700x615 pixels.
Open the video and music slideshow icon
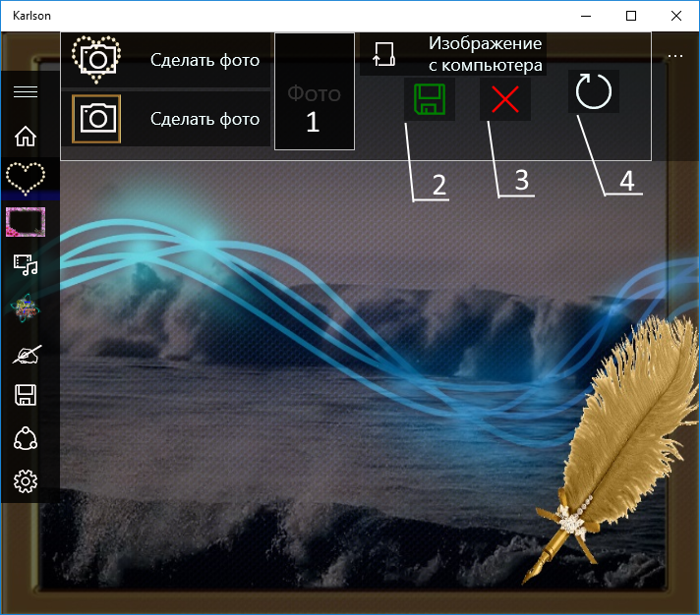click(26, 265)
